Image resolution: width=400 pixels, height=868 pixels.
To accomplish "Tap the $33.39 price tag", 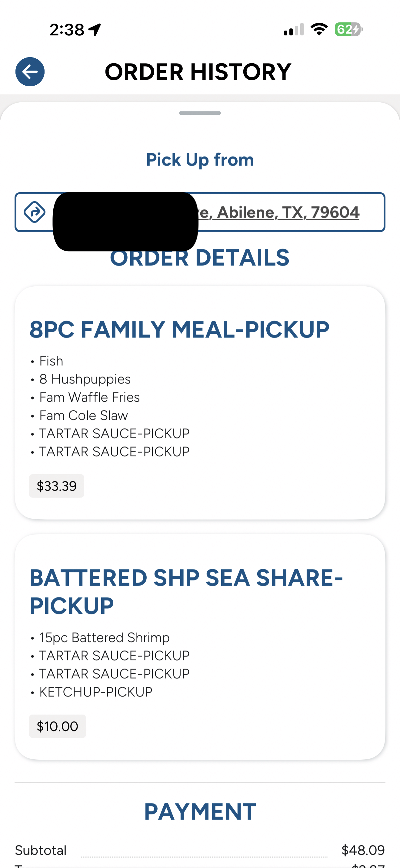I will (x=57, y=486).
